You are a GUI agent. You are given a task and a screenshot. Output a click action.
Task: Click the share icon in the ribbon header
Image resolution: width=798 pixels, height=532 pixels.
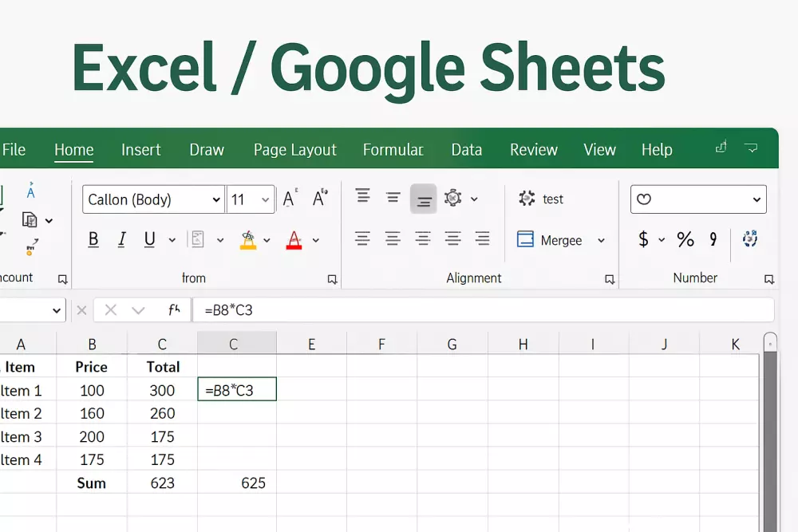click(x=721, y=147)
